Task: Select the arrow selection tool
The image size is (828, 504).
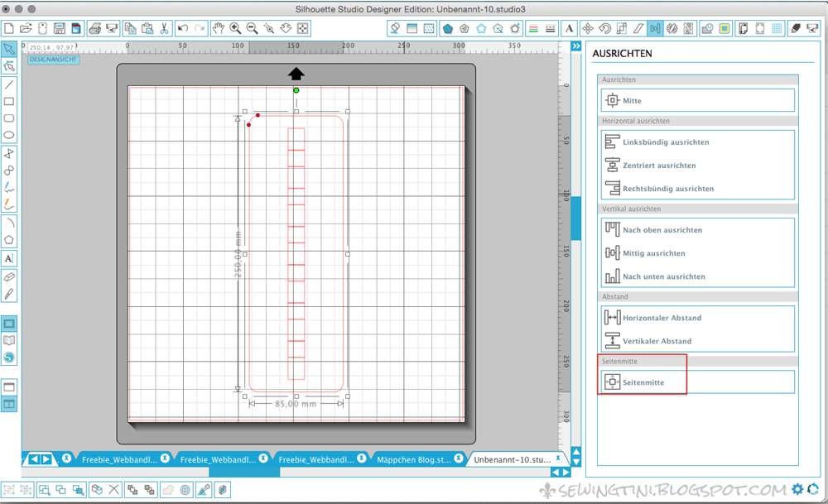Action: click(x=9, y=49)
